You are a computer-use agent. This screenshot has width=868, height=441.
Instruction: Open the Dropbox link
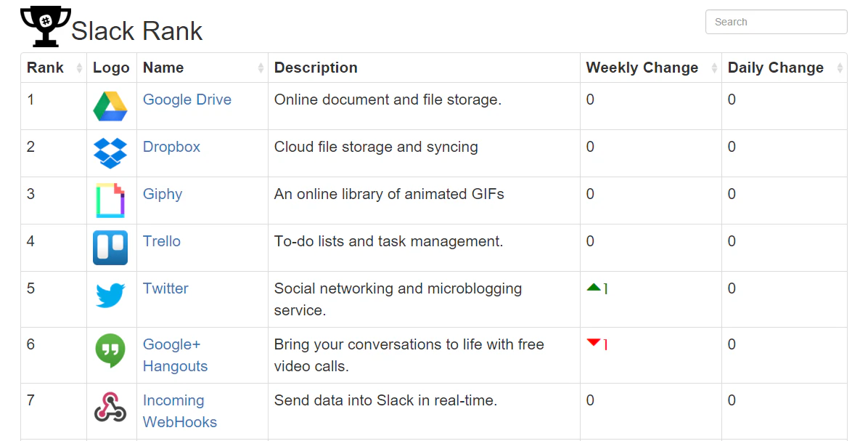tap(171, 146)
